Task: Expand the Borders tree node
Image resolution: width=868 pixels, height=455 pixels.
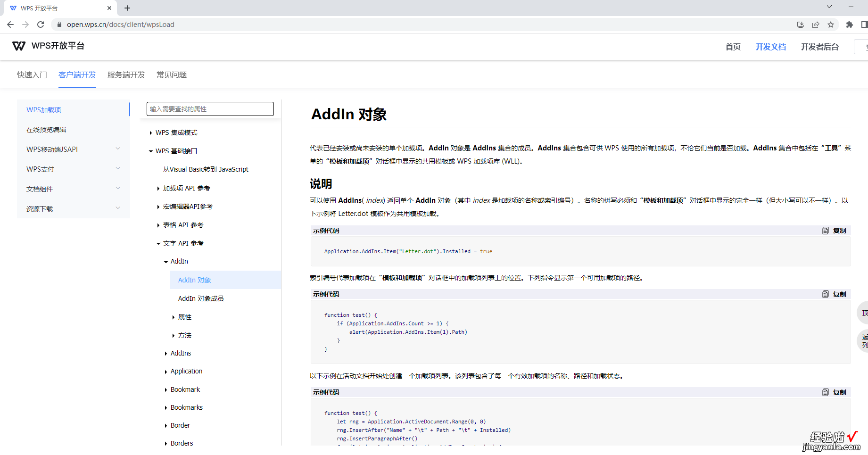Action: [x=166, y=444]
